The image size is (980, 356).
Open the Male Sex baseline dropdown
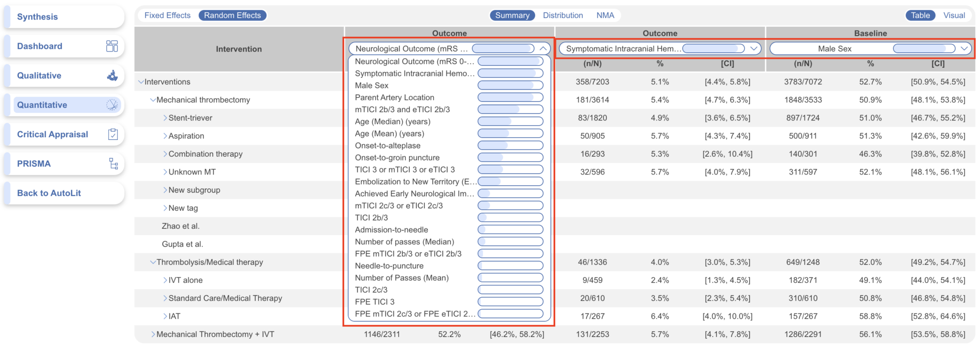(x=964, y=48)
